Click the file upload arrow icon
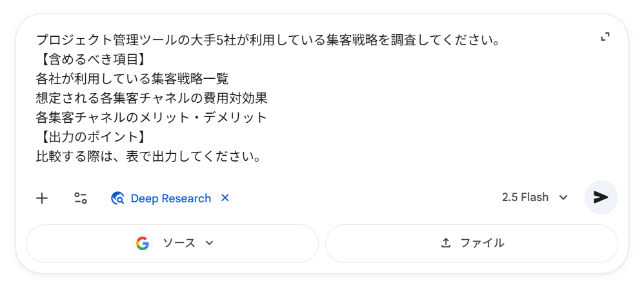Screen dimensions: 644x287 coord(445,243)
